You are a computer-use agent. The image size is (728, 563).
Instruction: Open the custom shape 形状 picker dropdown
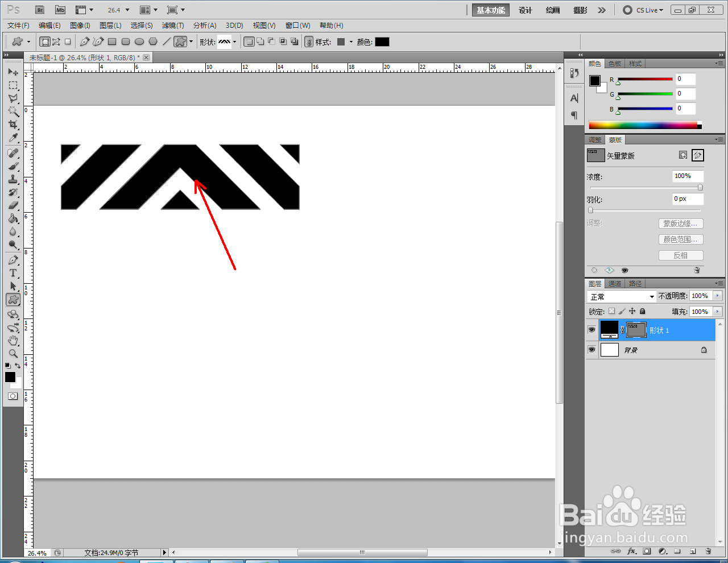click(x=234, y=42)
